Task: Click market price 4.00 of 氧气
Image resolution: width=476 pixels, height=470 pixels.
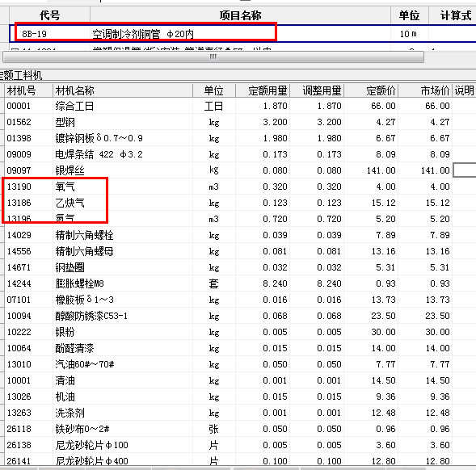Action: tap(440, 187)
